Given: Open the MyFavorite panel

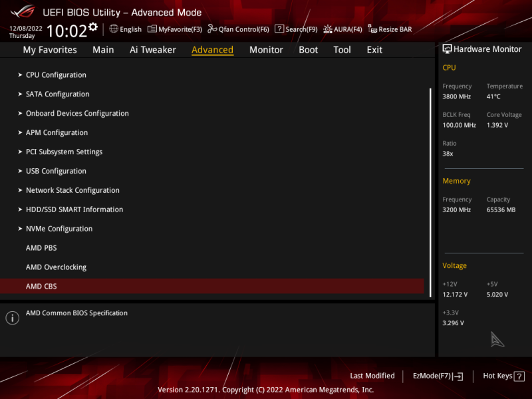Looking at the screenshot, I should 175,29.
